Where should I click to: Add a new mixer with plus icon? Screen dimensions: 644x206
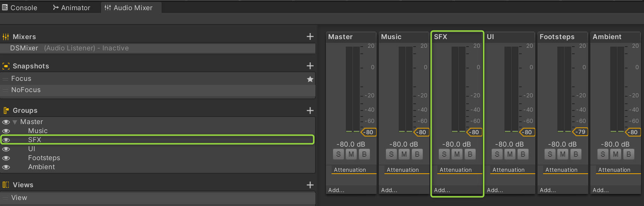point(310,36)
